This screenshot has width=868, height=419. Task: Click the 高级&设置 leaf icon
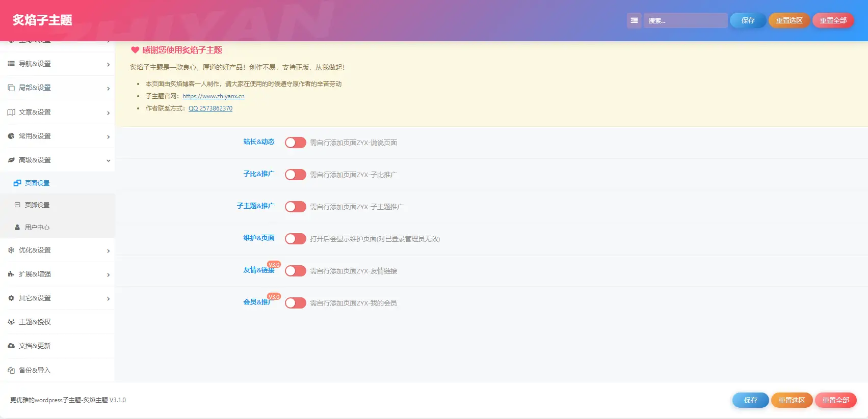coord(11,160)
